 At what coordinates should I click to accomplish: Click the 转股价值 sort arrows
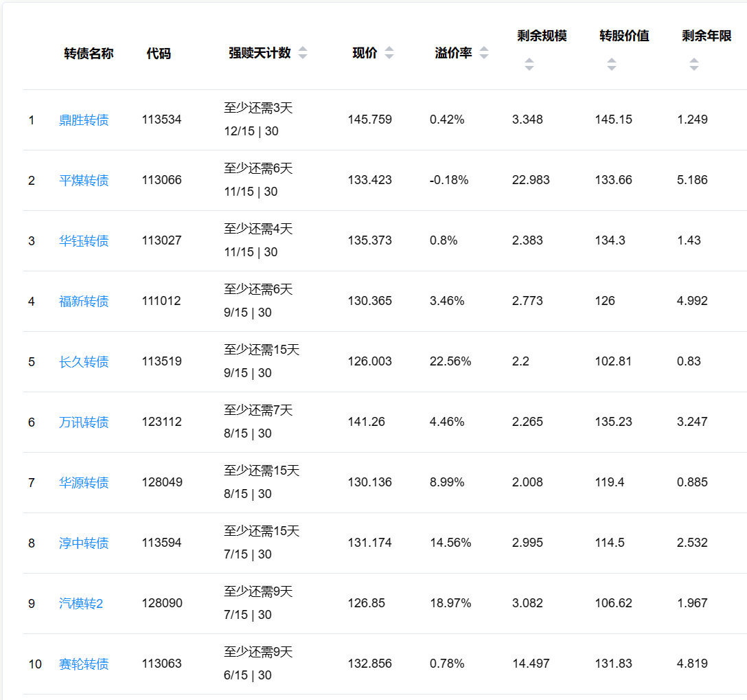coord(612,65)
